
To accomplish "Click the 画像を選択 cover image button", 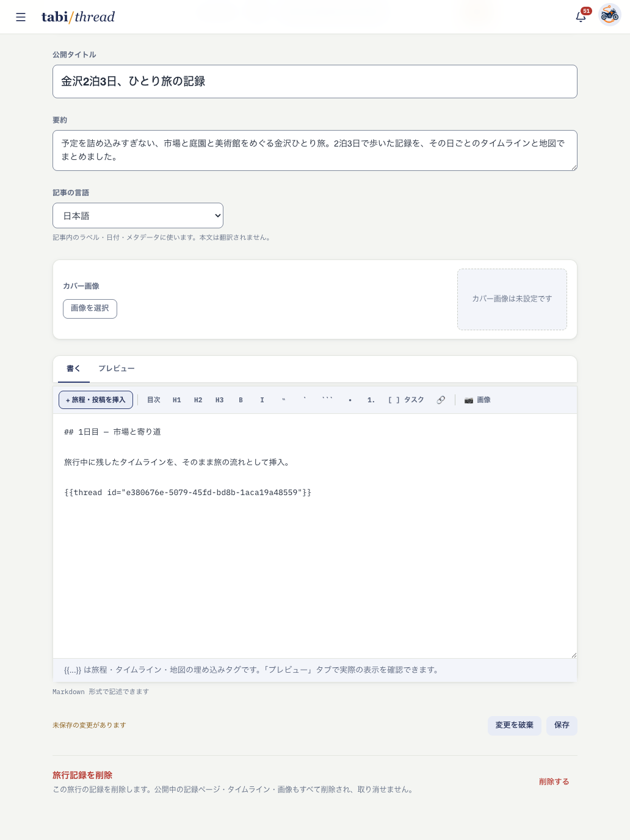I will 90,308.
